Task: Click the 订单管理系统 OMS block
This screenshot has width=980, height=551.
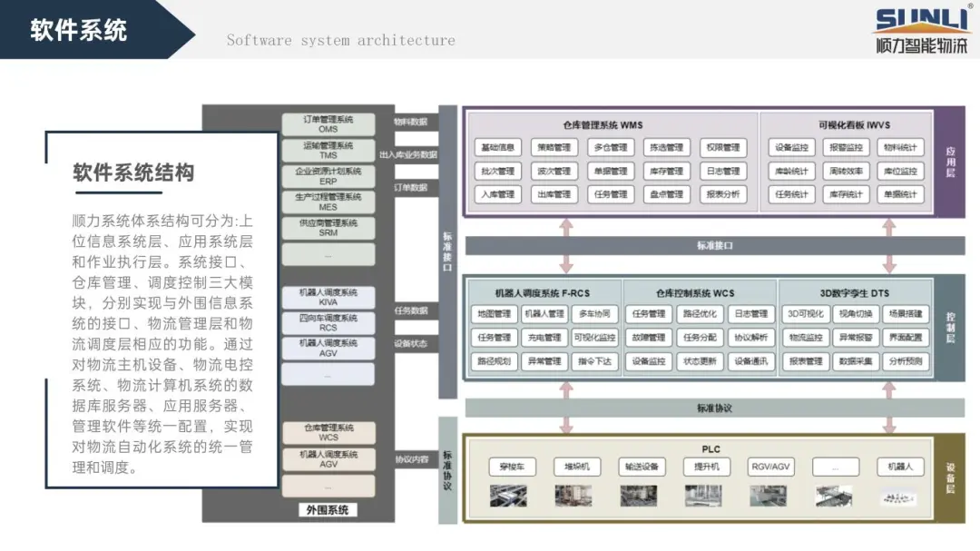Action: point(328,124)
